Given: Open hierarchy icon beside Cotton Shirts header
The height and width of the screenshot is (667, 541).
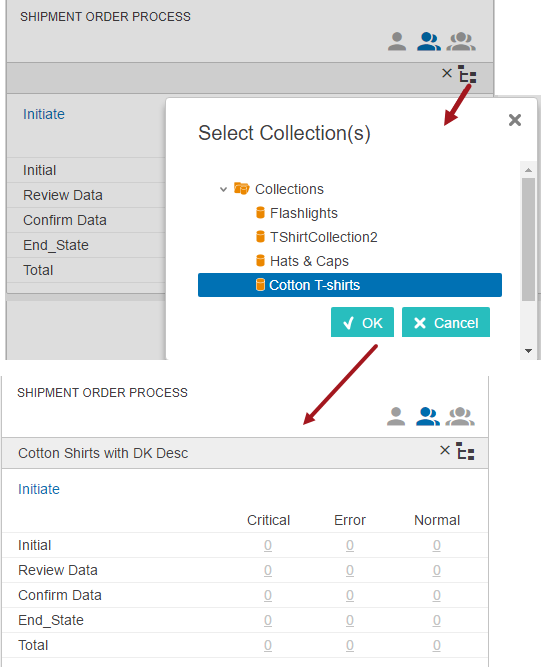Looking at the screenshot, I should click(x=465, y=451).
